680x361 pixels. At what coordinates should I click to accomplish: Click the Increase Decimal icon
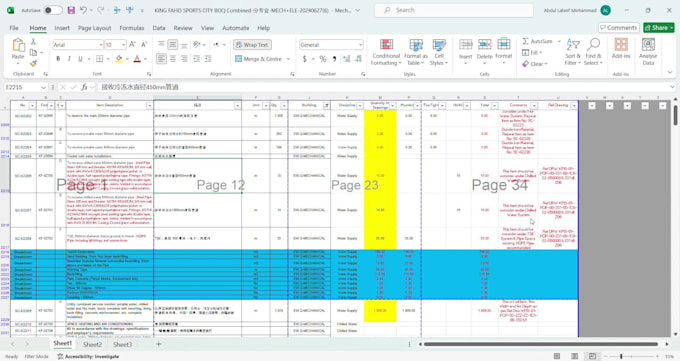pyautogui.click(x=347, y=59)
